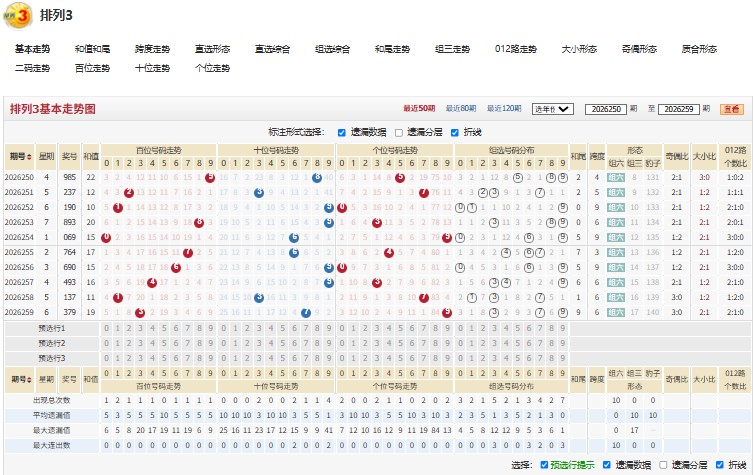
Task: Open the 二码走势 link
Action: pyautogui.click(x=32, y=68)
